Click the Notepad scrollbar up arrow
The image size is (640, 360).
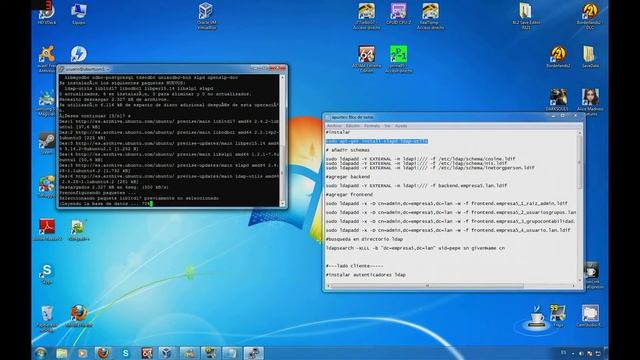(x=580, y=133)
